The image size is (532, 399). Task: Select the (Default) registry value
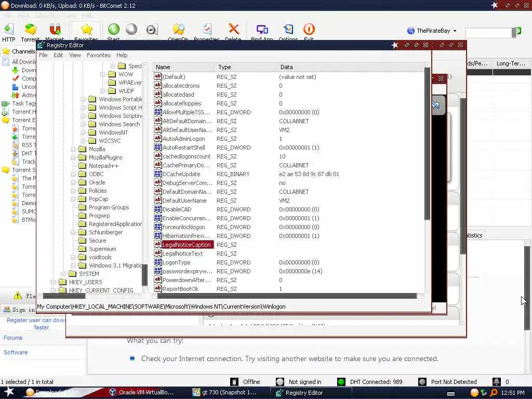[x=174, y=77]
